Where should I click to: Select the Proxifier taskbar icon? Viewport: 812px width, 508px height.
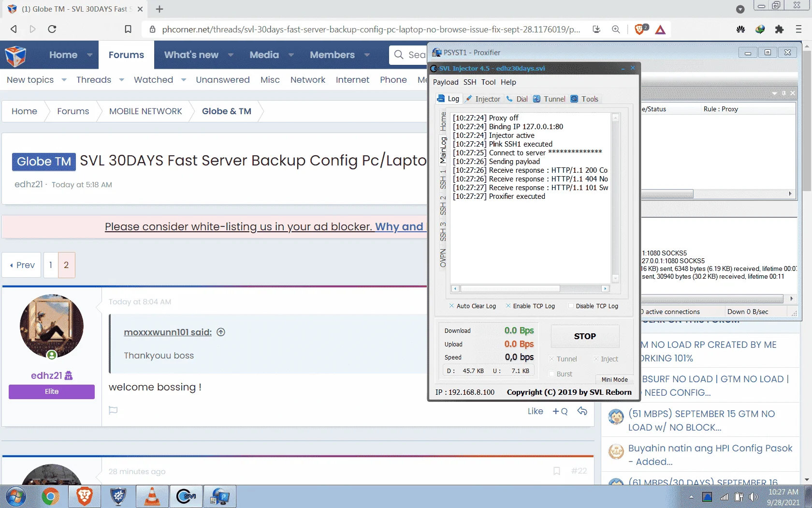coord(220,497)
